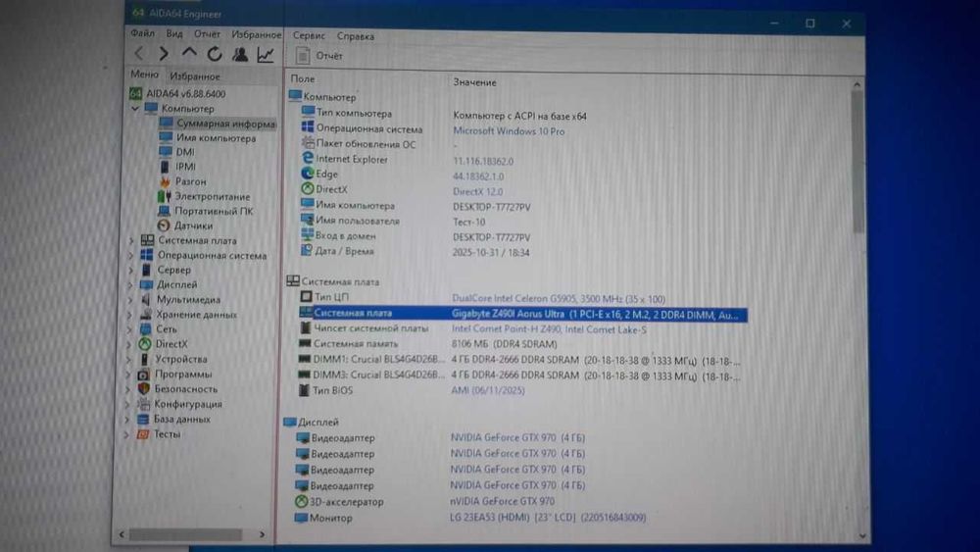This screenshot has width=980, height=552.
Task: Select Конфигурация in the tree
Action: click(x=187, y=405)
